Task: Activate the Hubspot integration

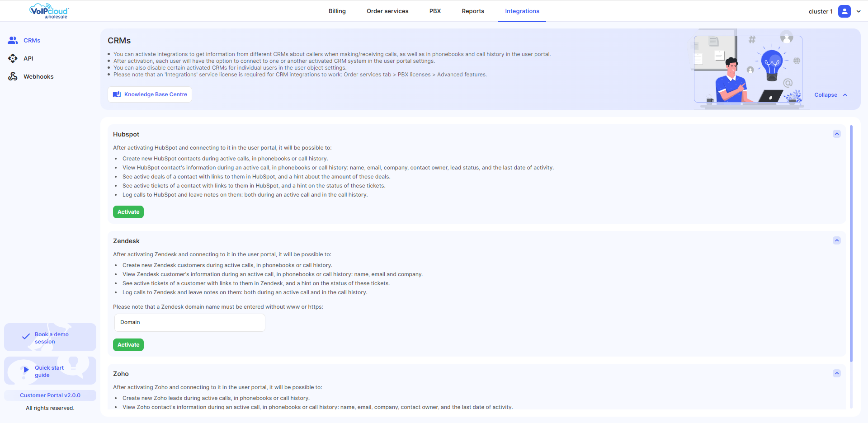Action: tap(128, 212)
